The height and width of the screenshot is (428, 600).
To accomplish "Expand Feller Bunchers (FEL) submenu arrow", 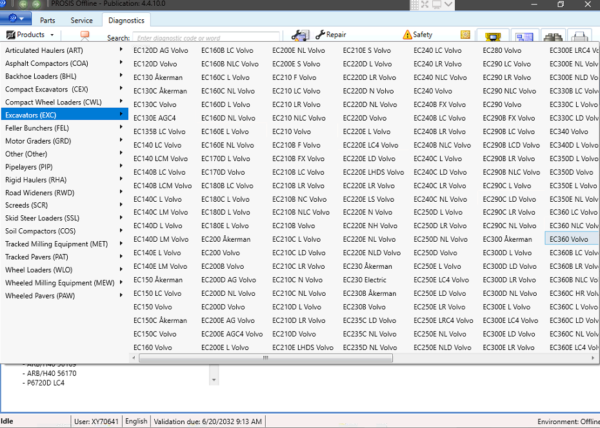I will [121, 127].
